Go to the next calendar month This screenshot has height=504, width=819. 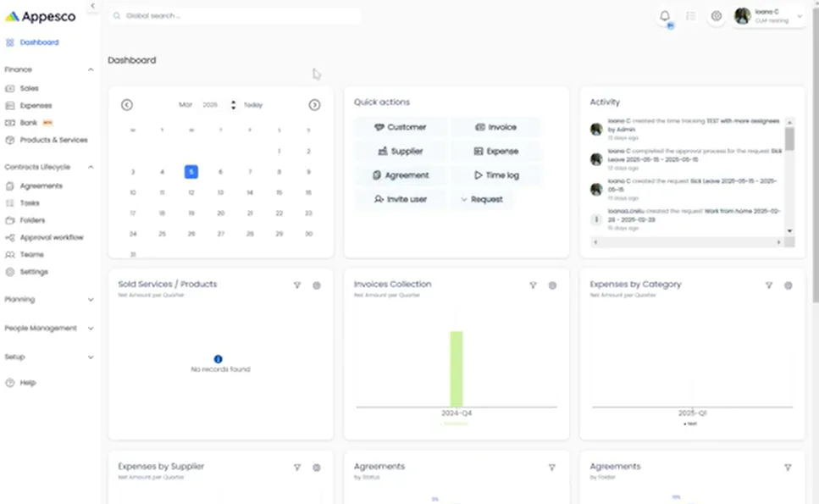pyautogui.click(x=314, y=105)
